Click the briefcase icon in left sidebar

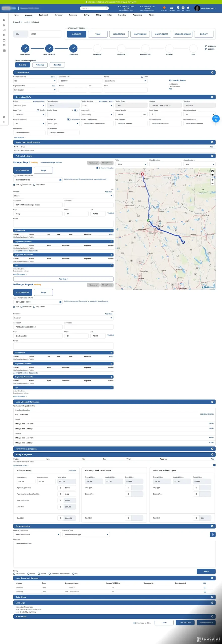[x=4, y=50]
